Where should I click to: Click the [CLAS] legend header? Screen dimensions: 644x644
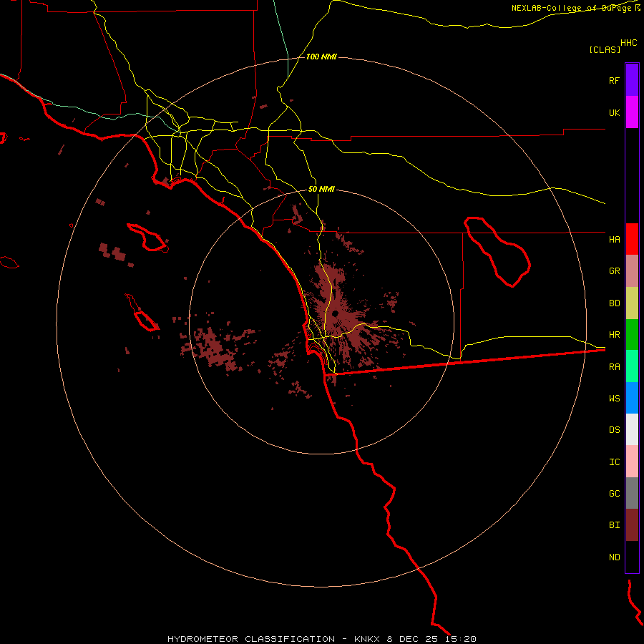click(605, 49)
